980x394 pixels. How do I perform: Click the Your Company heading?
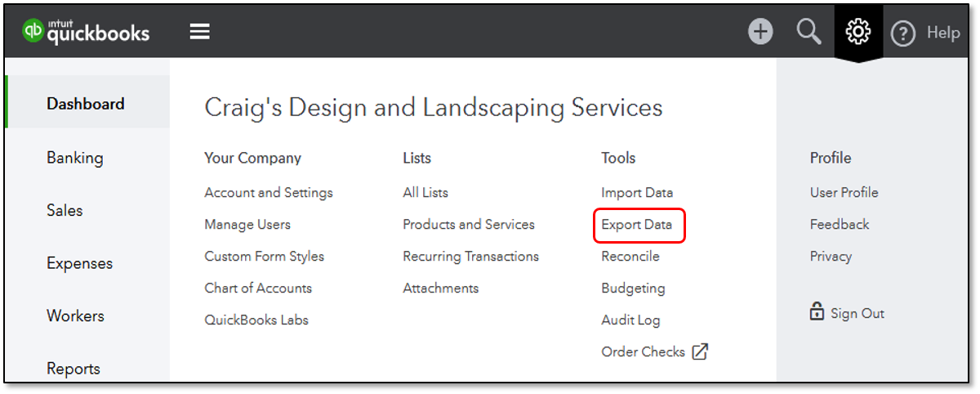tap(253, 158)
